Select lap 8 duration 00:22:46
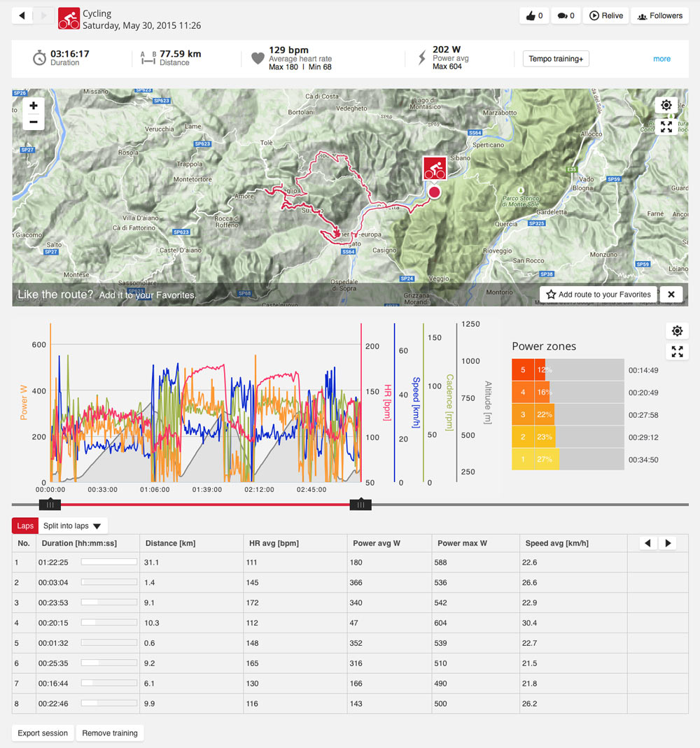 (53, 704)
